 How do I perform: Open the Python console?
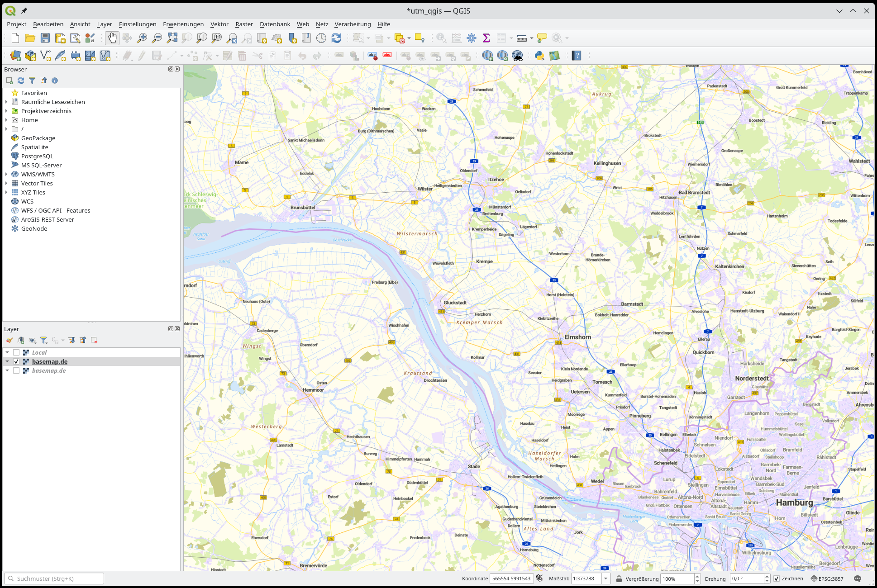(x=539, y=56)
